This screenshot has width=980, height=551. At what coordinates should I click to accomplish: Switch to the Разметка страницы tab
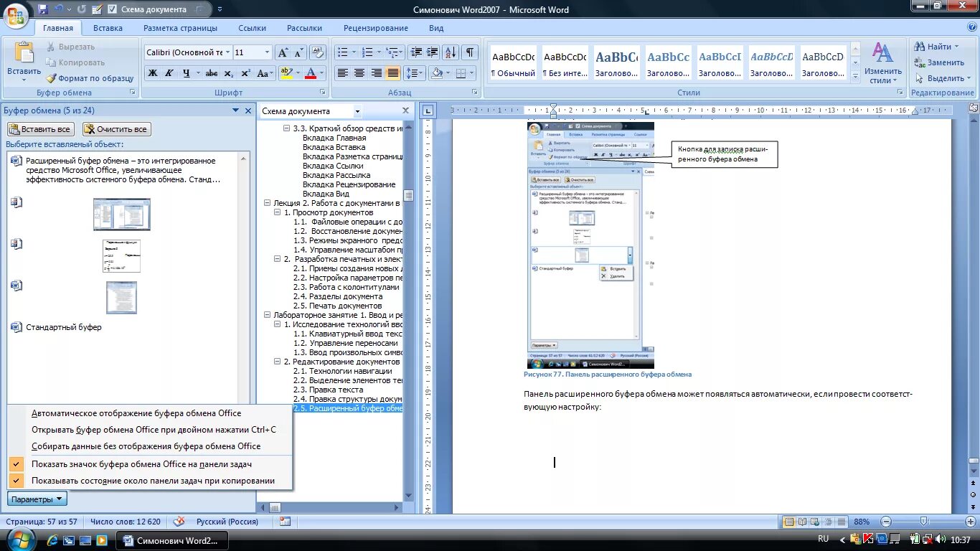coord(180,28)
